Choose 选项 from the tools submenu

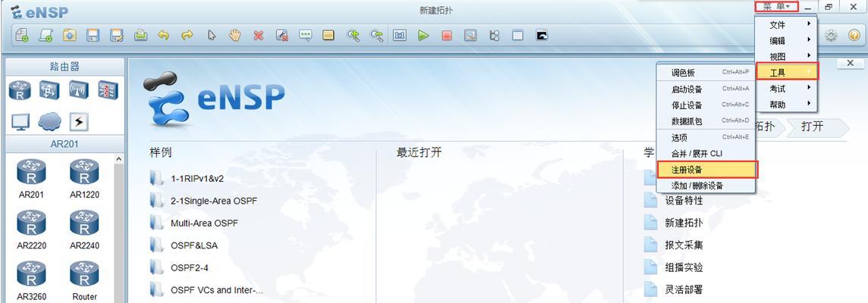click(706, 138)
